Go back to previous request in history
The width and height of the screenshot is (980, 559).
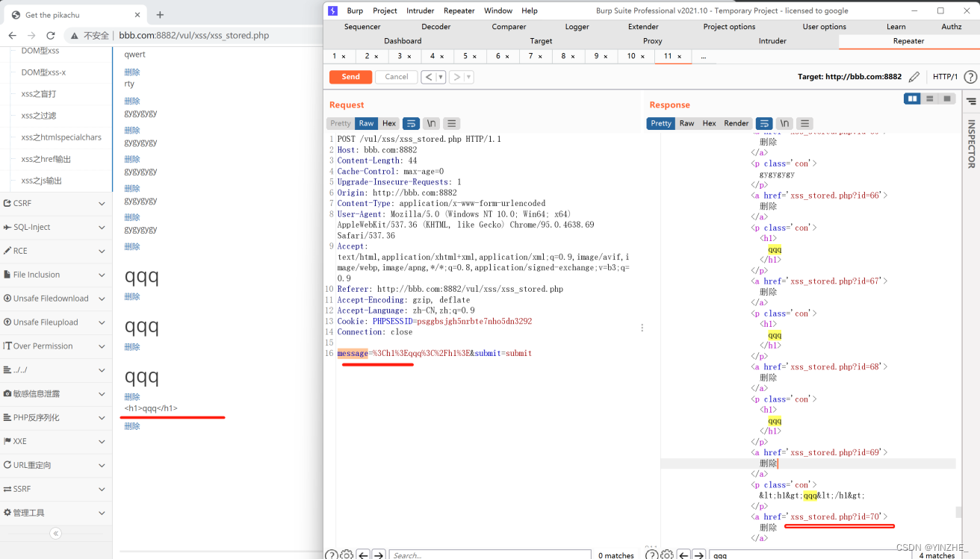click(428, 77)
